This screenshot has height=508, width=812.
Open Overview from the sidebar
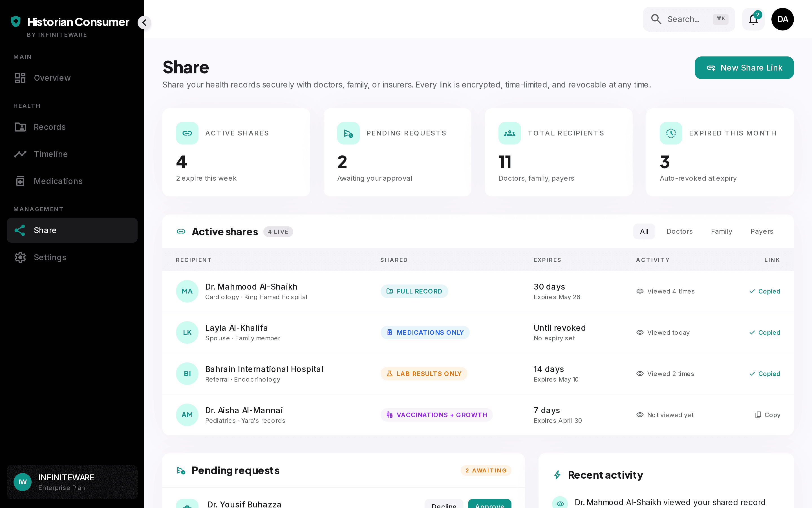(x=72, y=78)
